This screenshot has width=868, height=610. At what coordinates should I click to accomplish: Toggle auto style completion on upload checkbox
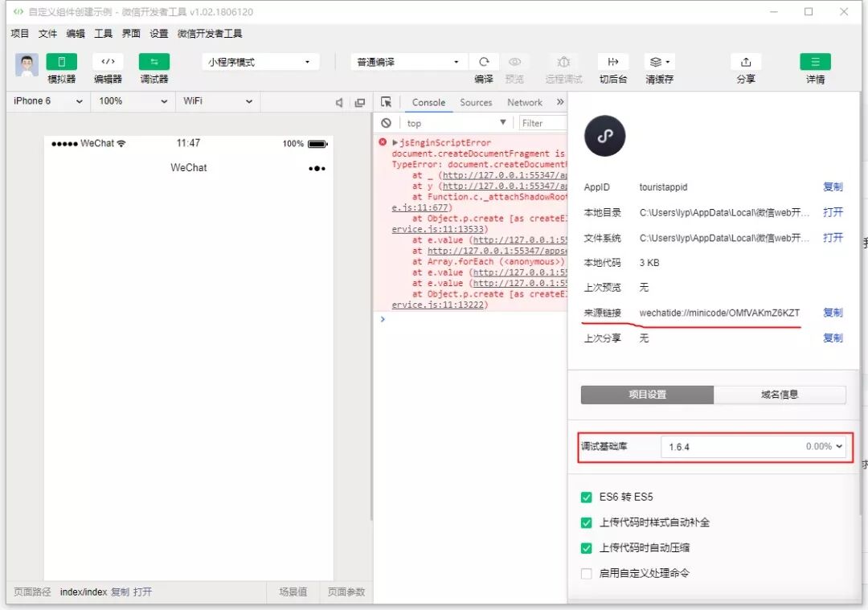[586, 522]
